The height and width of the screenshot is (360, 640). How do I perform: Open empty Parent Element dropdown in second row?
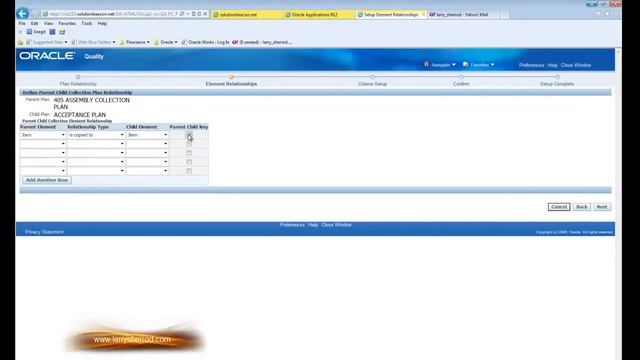click(x=43, y=144)
